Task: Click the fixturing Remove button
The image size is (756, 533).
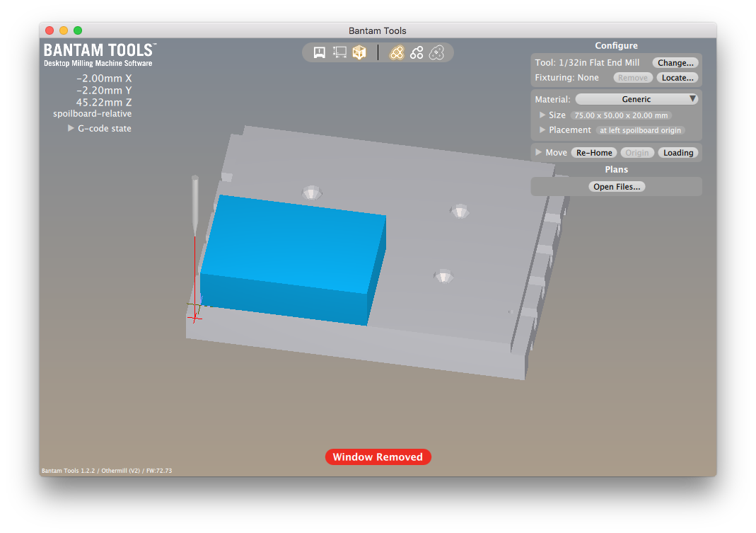Action: 633,78
